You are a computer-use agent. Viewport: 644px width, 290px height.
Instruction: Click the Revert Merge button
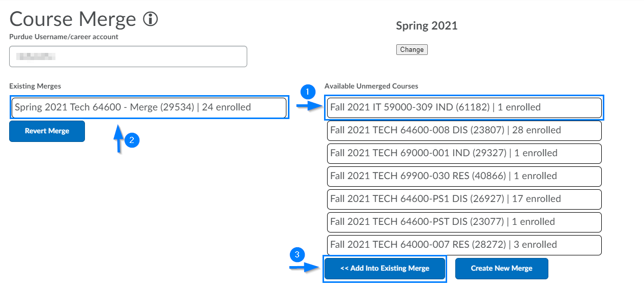47,131
